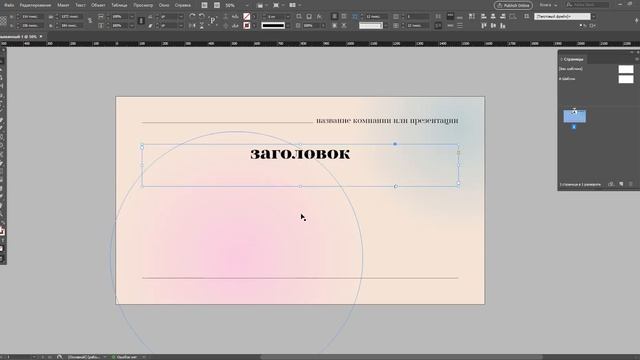Open the Таблица menu

pos(119,5)
